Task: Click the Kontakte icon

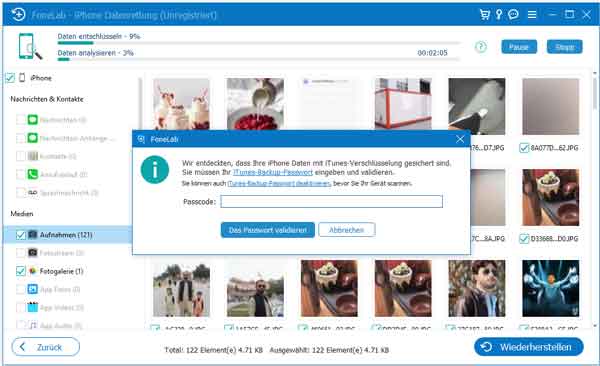Action: click(33, 156)
